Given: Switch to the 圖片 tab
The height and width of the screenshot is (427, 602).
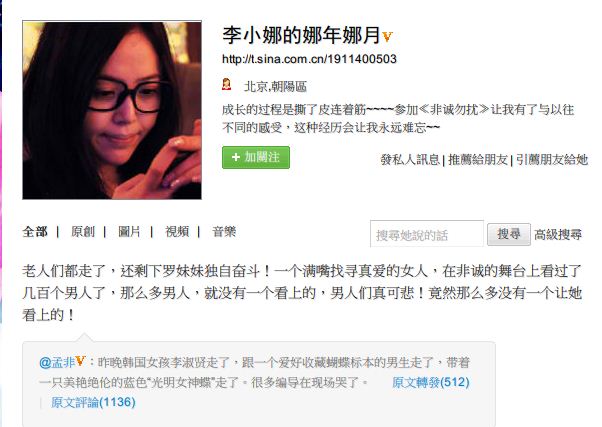Looking at the screenshot, I should (129, 232).
